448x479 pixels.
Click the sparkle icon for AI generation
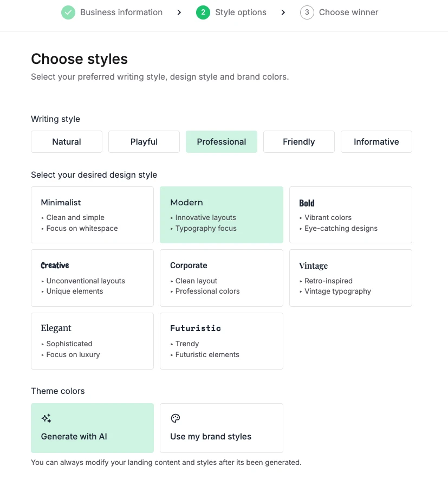point(47,418)
